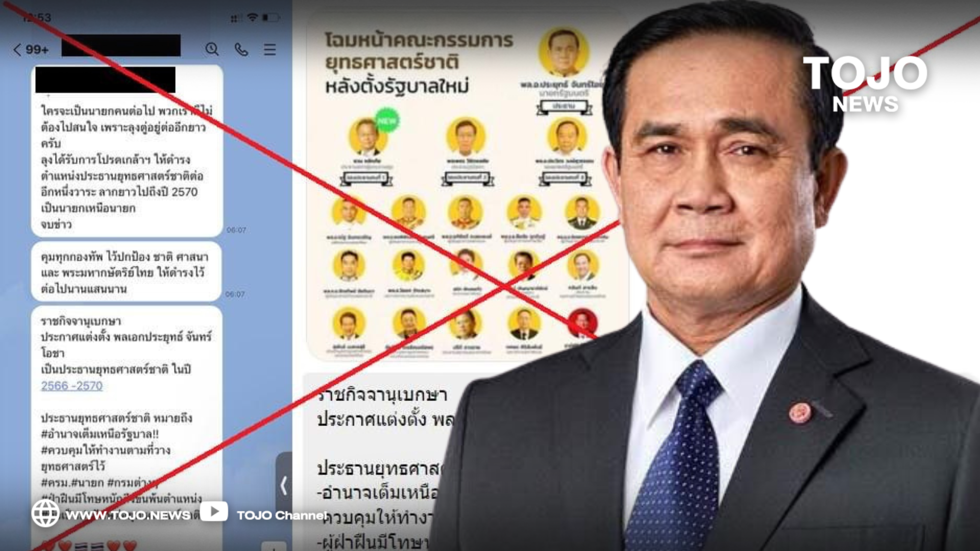This screenshot has width=980, height=551.
Task: Click the battery icon in phone status bar
Action: [x=271, y=17]
